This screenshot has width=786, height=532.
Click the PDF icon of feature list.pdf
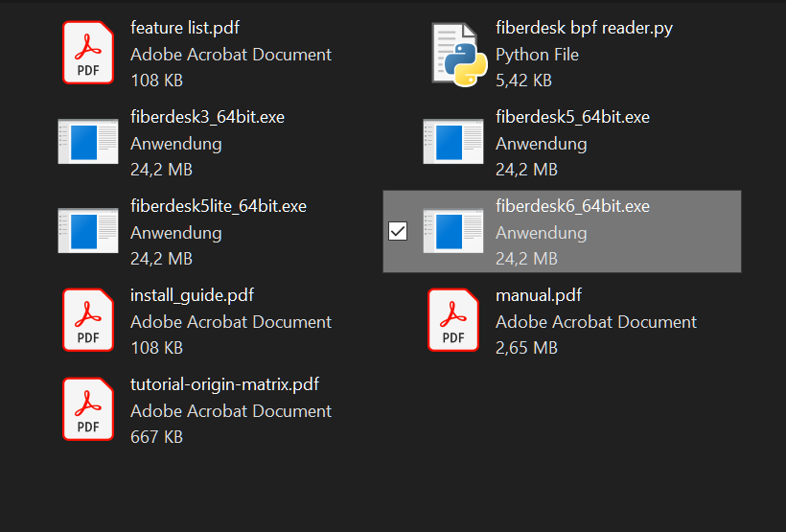[x=88, y=53]
